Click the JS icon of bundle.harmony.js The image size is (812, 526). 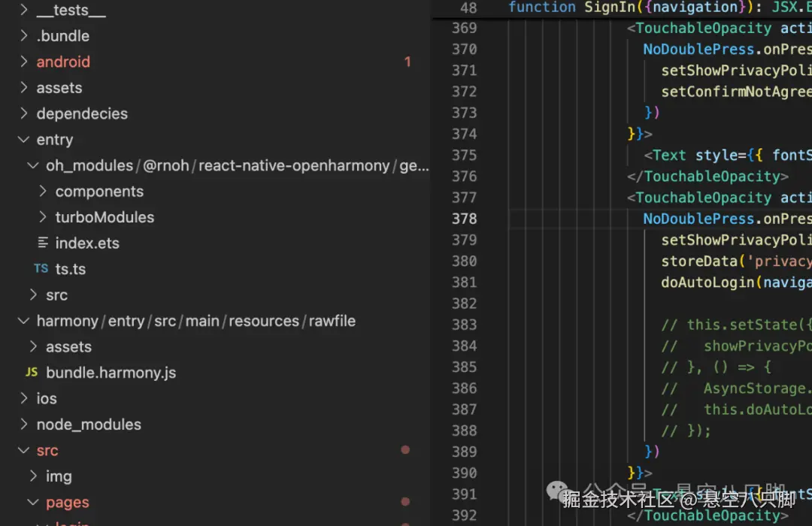pyautogui.click(x=32, y=372)
